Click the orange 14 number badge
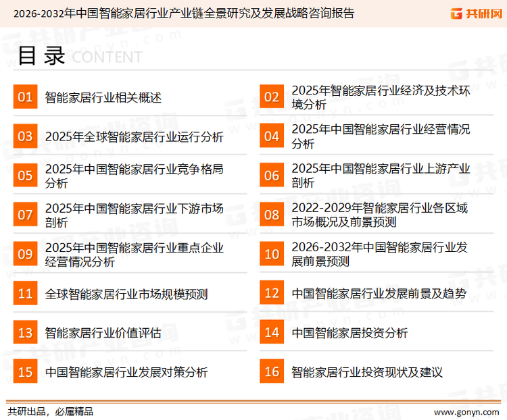 (272, 333)
